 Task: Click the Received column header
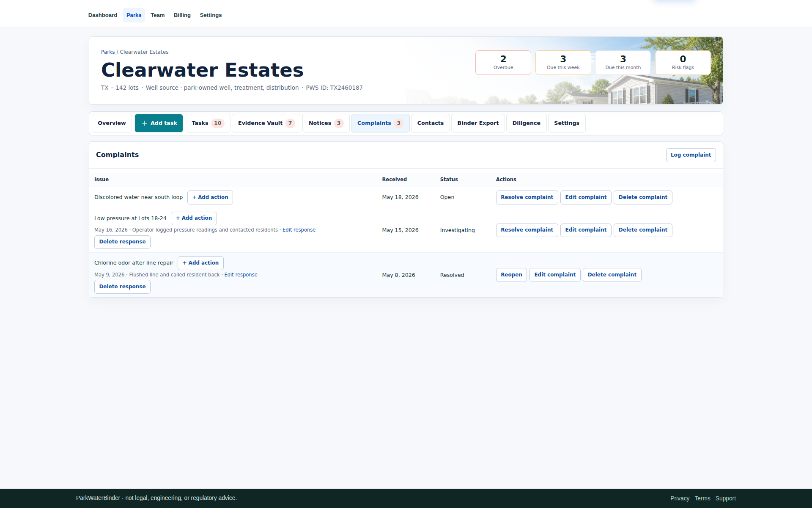pyautogui.click(x=394, y=179)
